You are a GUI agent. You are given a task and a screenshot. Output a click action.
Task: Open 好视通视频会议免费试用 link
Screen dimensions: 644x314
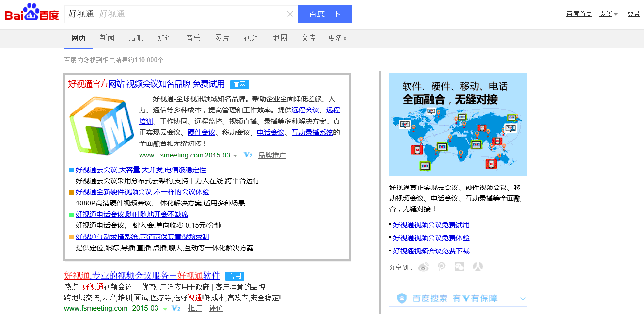431,225
